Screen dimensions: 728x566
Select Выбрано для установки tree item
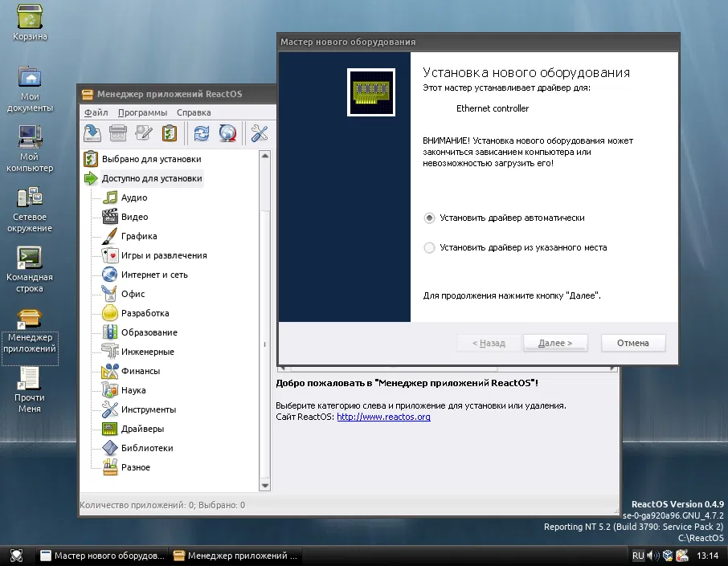pyautogui.click(x=151, y=159)
